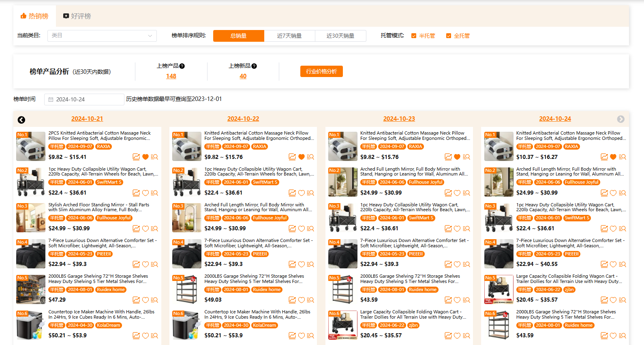Open detail search for No.6 folding wagon on 2024-10-23

[466, 336]
